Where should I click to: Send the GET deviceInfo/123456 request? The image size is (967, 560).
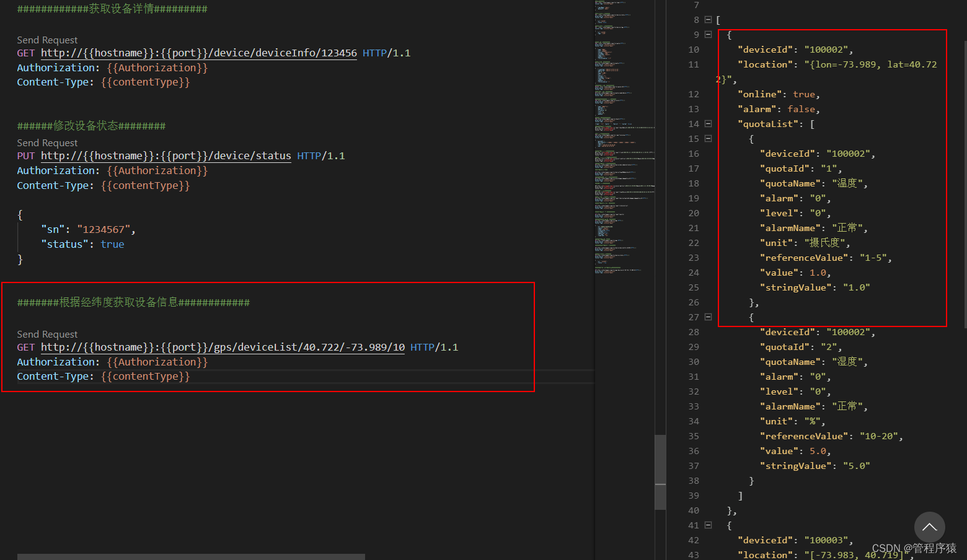tap(47, 40)
